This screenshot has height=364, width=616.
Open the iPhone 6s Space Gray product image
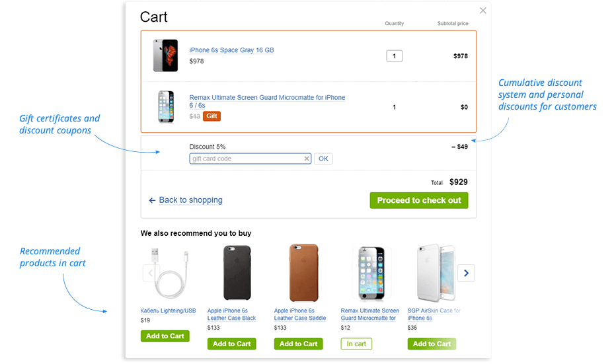pos(166,55)
